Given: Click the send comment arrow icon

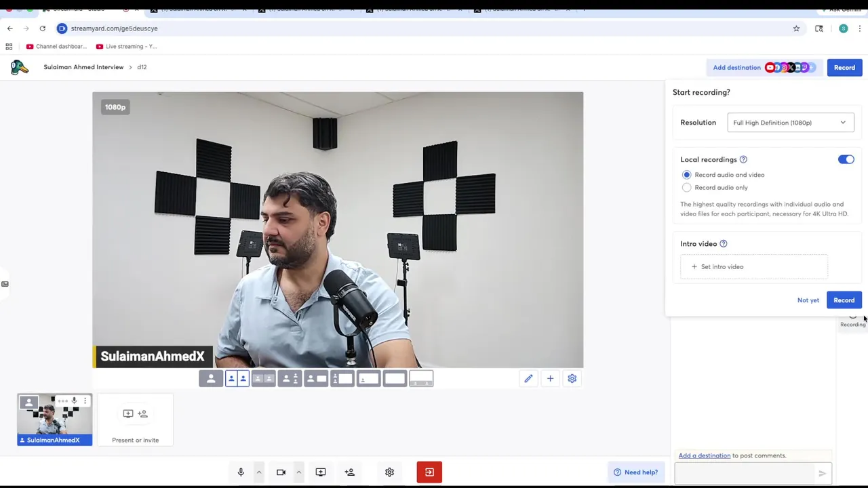Looking at the screenshot, I should [822, 473].
